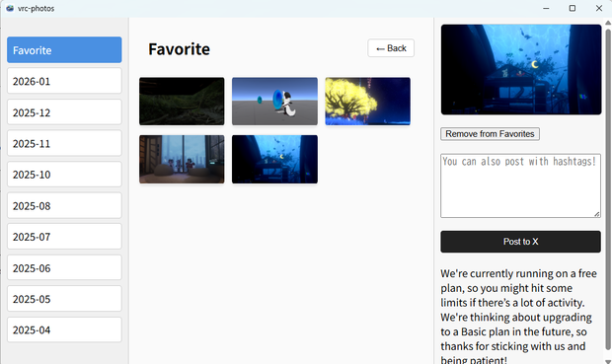This screenshot has height=364, width=612.
Task: Select the 2025-11 sidebar entry
Action: (x=64, y=144)
